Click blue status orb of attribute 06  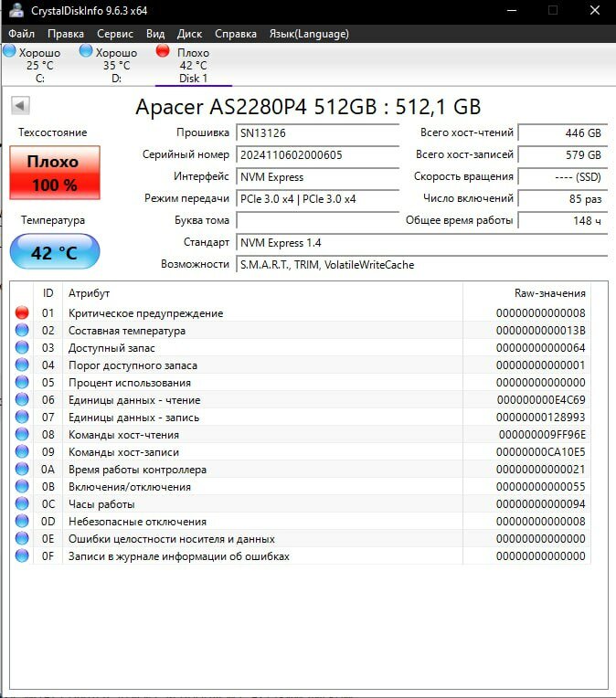pyautogui.click(x=22, y=400)
